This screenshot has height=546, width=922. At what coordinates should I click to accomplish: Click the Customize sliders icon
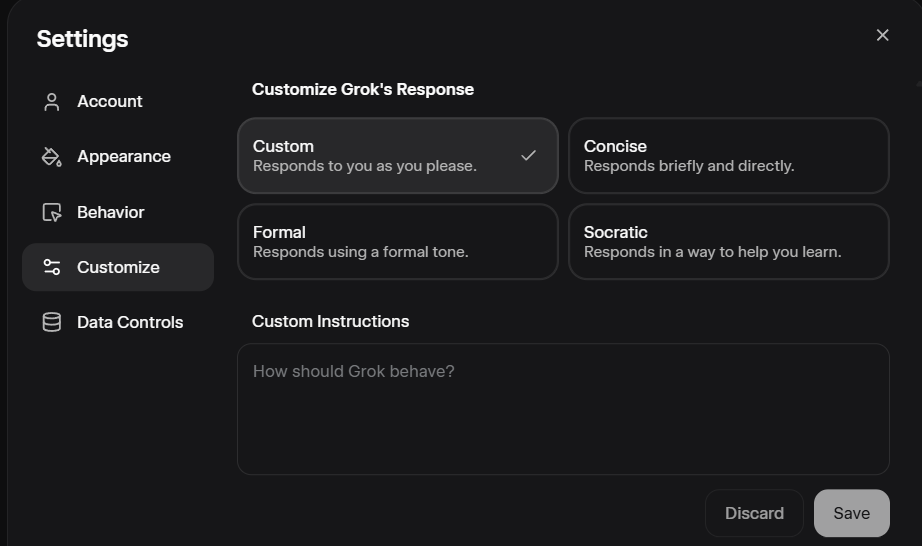[x=52, y=267]
